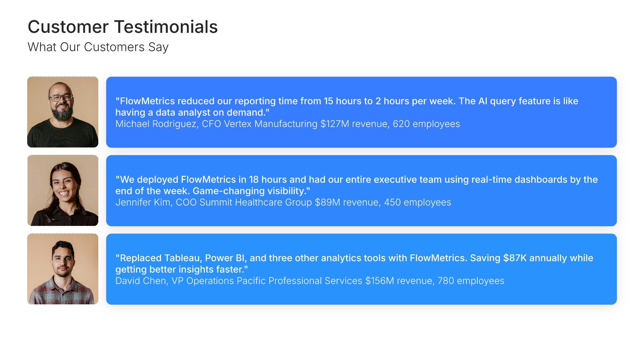Click the Customer Testimonials slide title

coord(123,27)
